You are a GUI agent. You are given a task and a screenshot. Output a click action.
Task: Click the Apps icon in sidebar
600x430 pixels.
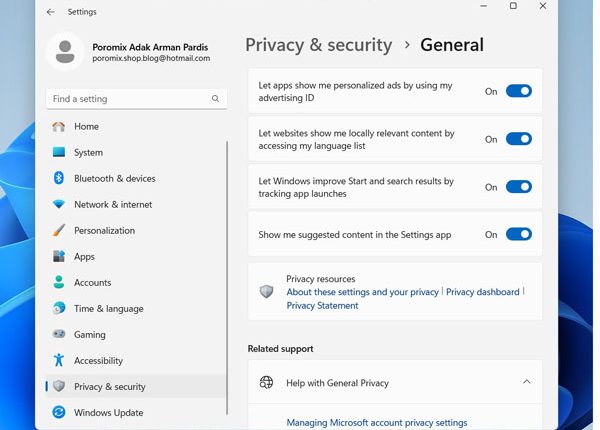tap(59, 256)
